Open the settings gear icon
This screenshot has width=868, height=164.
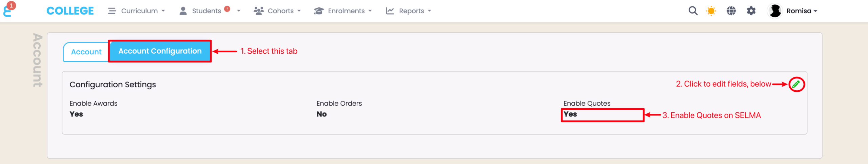751,11
